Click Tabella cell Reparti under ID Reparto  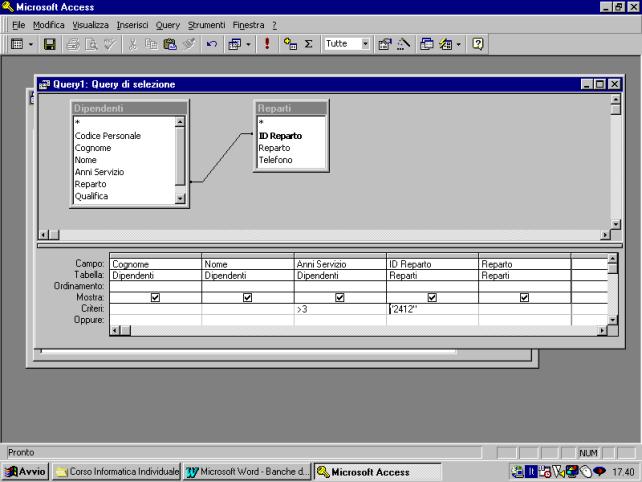click(432, 276)
